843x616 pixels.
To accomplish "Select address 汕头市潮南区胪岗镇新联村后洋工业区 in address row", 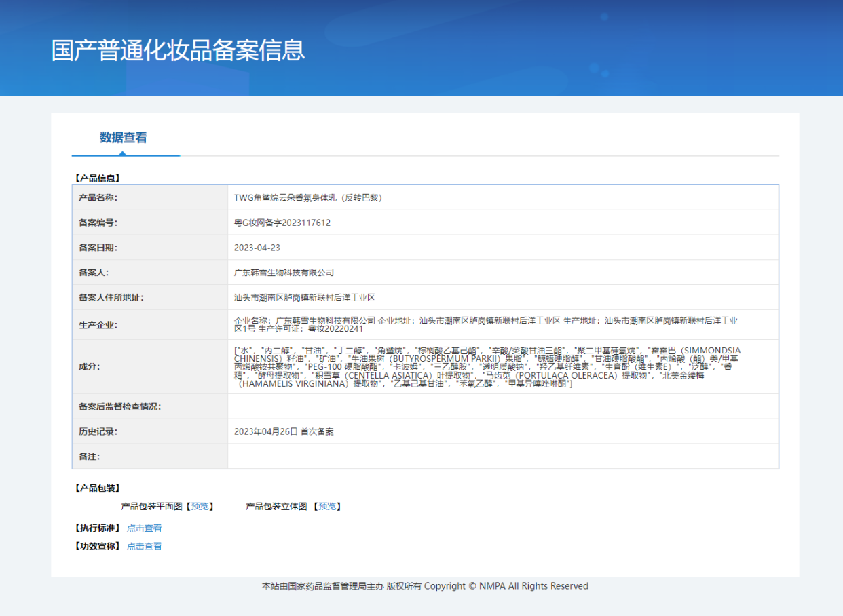I will 305,298.
